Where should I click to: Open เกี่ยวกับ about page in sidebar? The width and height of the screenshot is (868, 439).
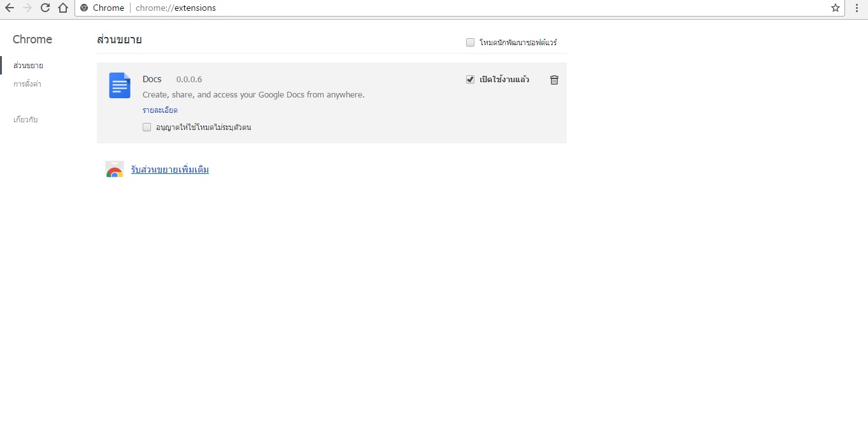pyautogui.click(x=25, y=120)
